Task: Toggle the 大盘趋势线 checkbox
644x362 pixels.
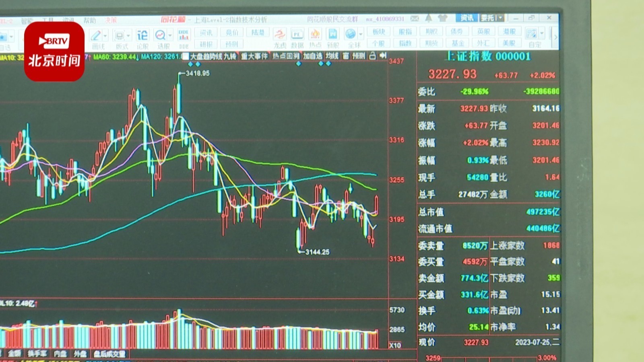Action: (186, 56)
